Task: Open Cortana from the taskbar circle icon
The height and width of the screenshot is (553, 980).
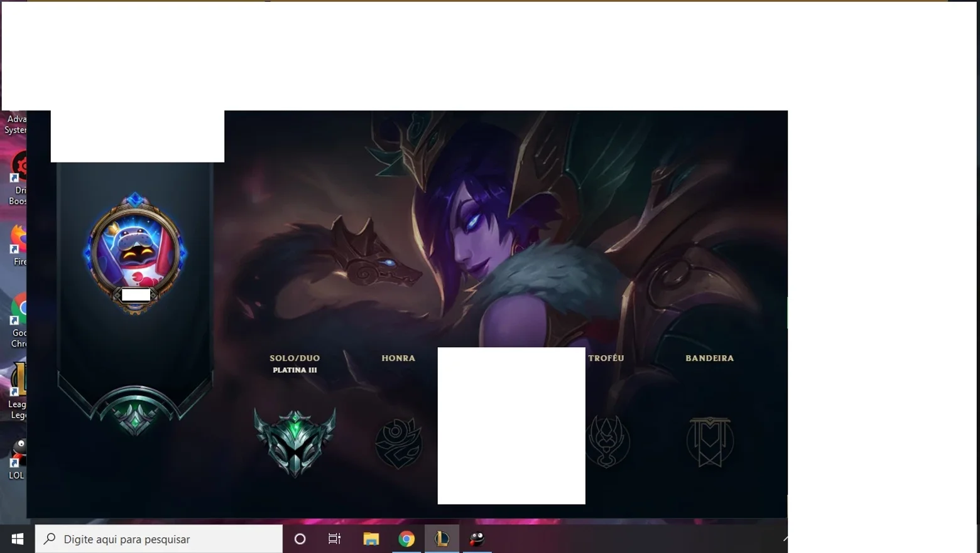Action: tap(300, 539)
